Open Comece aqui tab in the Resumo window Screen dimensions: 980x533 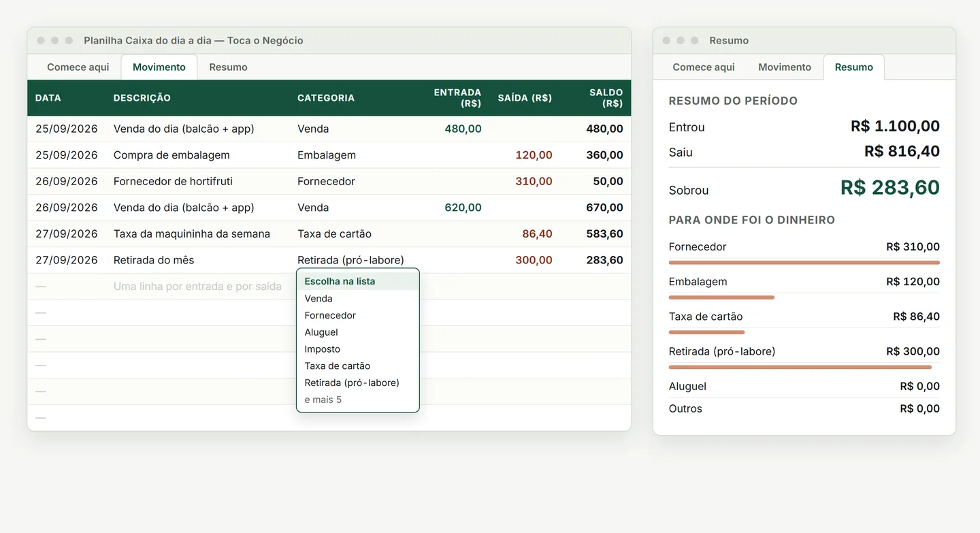704,67
